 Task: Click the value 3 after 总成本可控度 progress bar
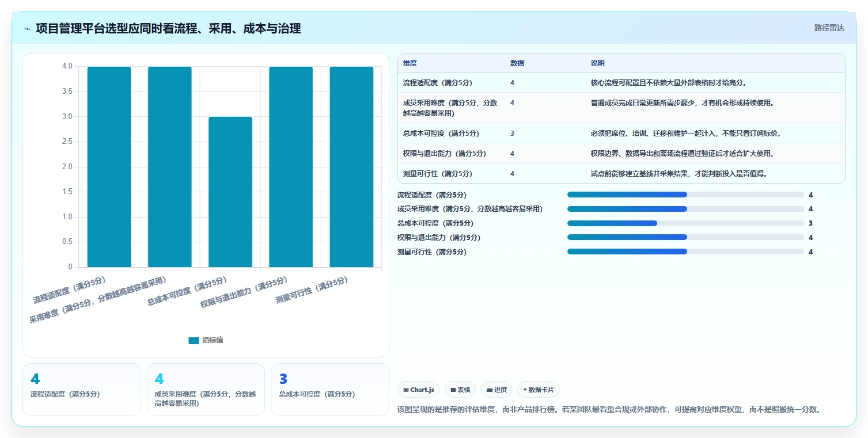tap(810, 223)
